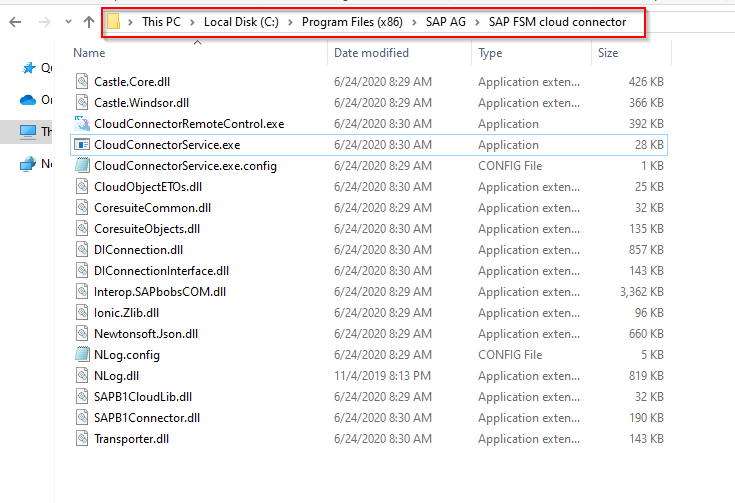Open Quick access in navigation pane
The height and width of the screenshot is (503, 735).
pyautogui.click(x=37, y=68)
